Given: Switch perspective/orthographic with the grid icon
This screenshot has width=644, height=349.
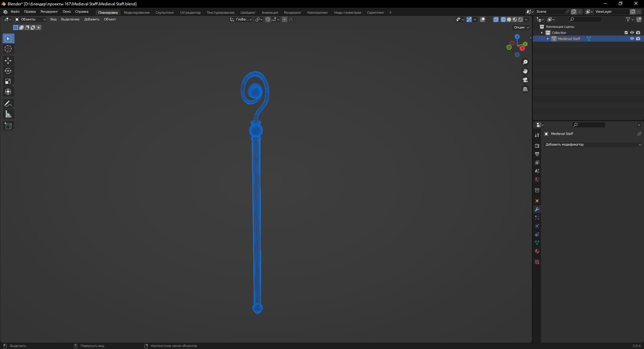Looking at the screenshot, I should click(525, 89).
